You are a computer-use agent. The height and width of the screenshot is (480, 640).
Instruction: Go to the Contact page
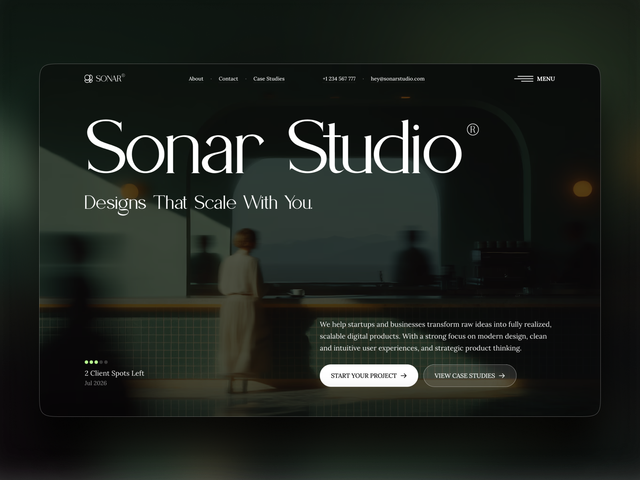228,79
